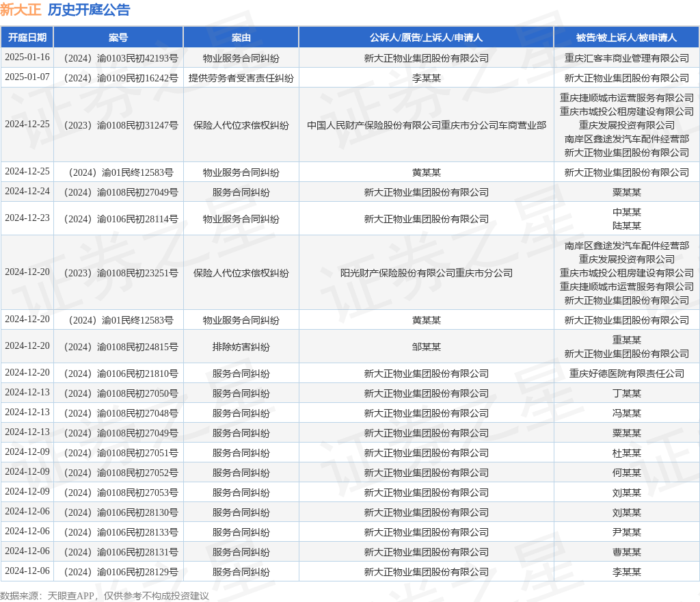Click defendant 杜某某
Viewport: 700px width, 602px height.
626,453
